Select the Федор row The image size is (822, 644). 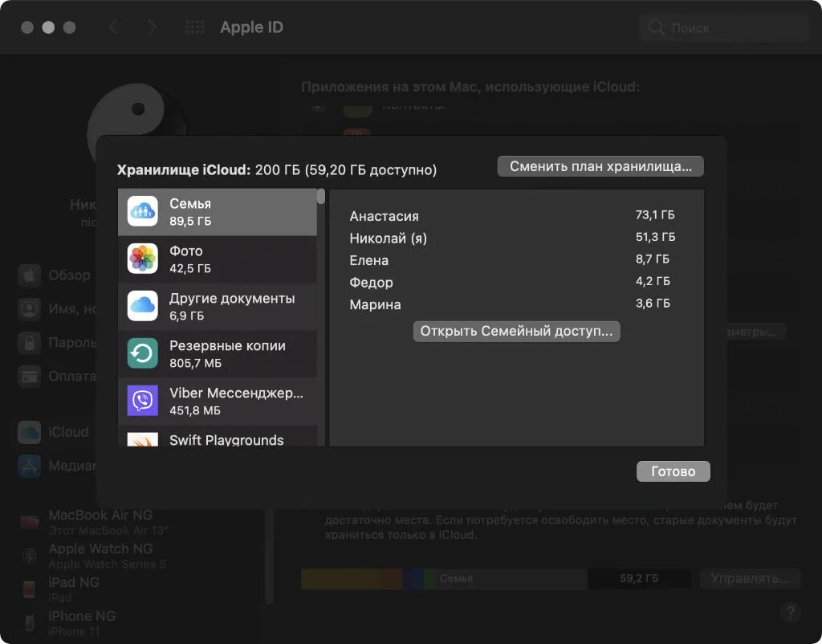[x=516, y=282]
